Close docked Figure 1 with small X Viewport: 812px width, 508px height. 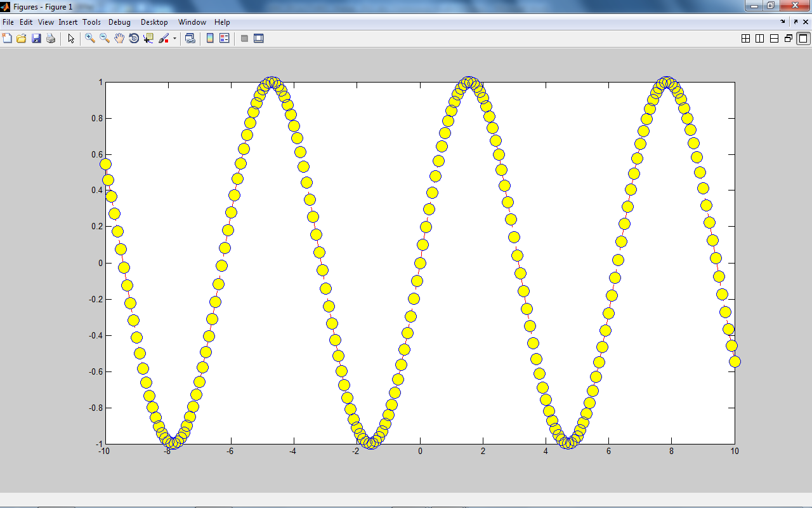point(806,22)
